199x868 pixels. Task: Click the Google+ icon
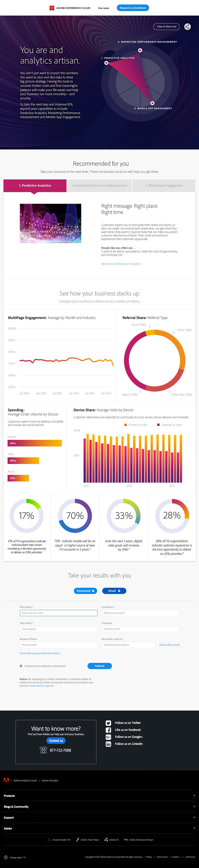(108, 737)
